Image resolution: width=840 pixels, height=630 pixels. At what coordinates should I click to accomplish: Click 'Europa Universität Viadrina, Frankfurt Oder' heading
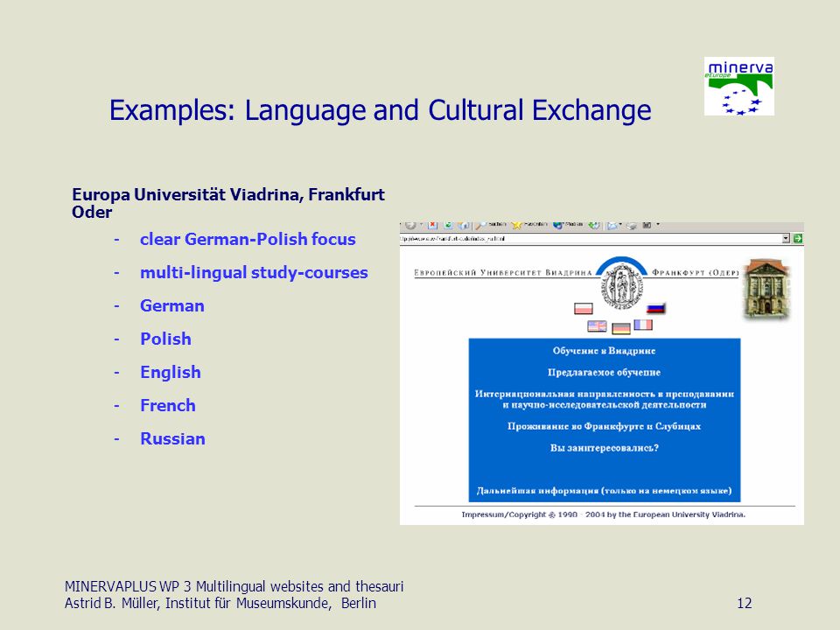(x=228, y=203)
